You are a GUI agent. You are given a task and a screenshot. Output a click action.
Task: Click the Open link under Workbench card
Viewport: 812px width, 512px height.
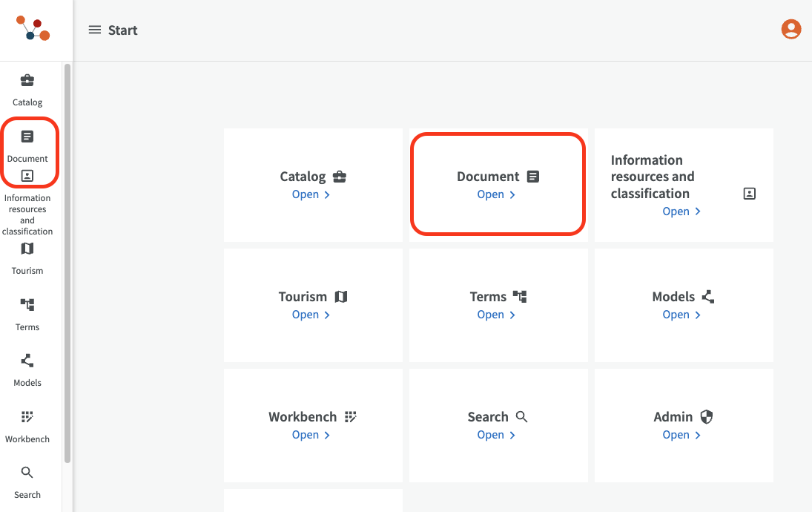click(311, 435)
